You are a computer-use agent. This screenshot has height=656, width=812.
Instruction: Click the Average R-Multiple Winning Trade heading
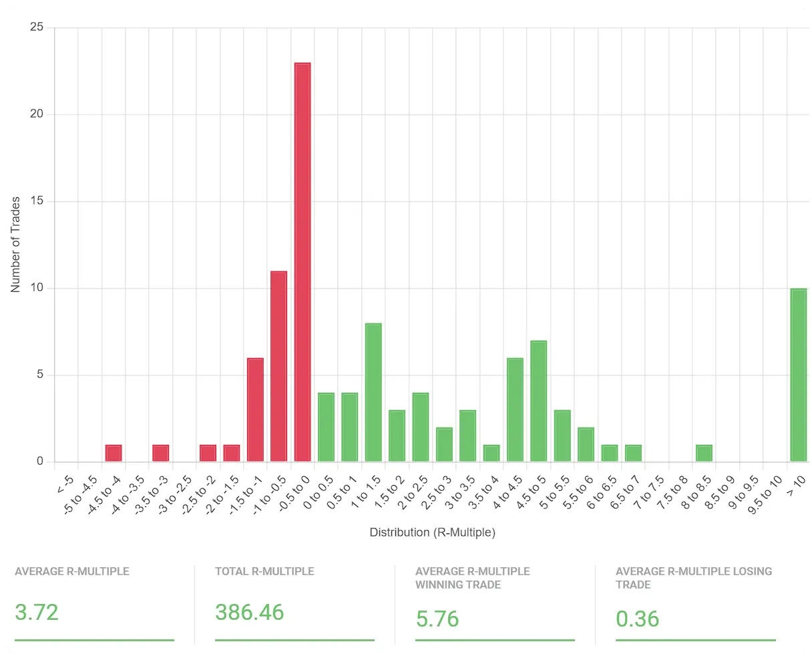pos(472,578)
